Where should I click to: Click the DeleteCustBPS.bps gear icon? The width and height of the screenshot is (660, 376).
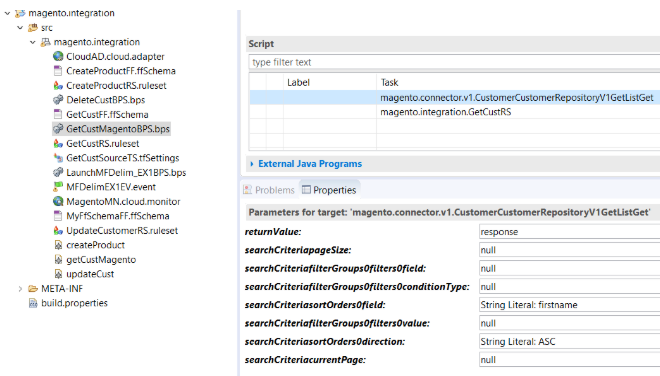click(x=58, y=100)
